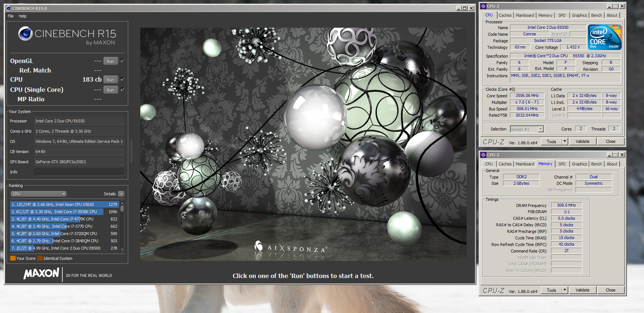Open the Help menu in Cinebench
644x313 pixels.
23,16
